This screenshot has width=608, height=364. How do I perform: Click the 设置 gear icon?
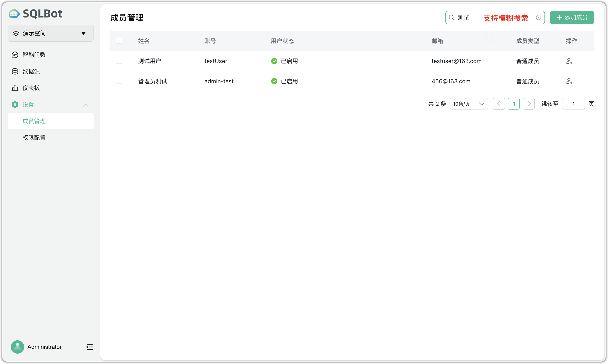[x=15, y=104]
